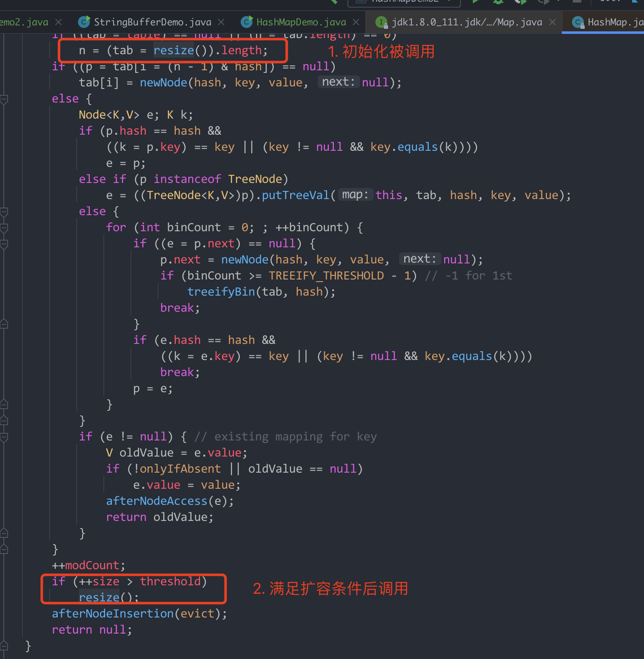Click the class icon on StringBufferDemo.java tab
The image size is (644, 659).
pos(84,22)
